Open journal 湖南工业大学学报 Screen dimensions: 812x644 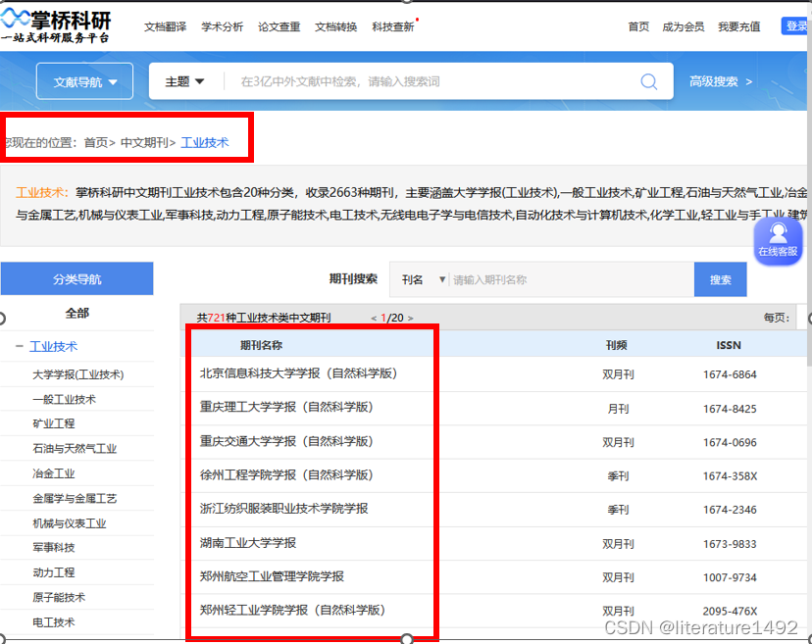(248, 542)
